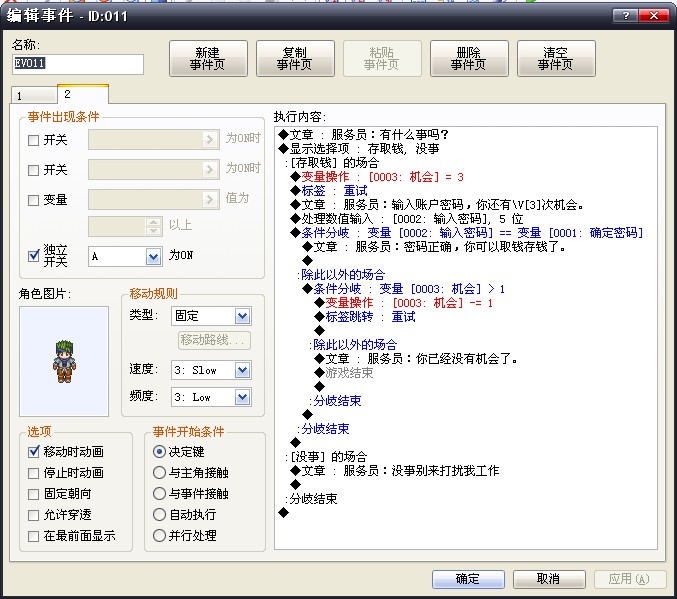
Task: Click the 清空事件页 button
Action: pos(556,59)
